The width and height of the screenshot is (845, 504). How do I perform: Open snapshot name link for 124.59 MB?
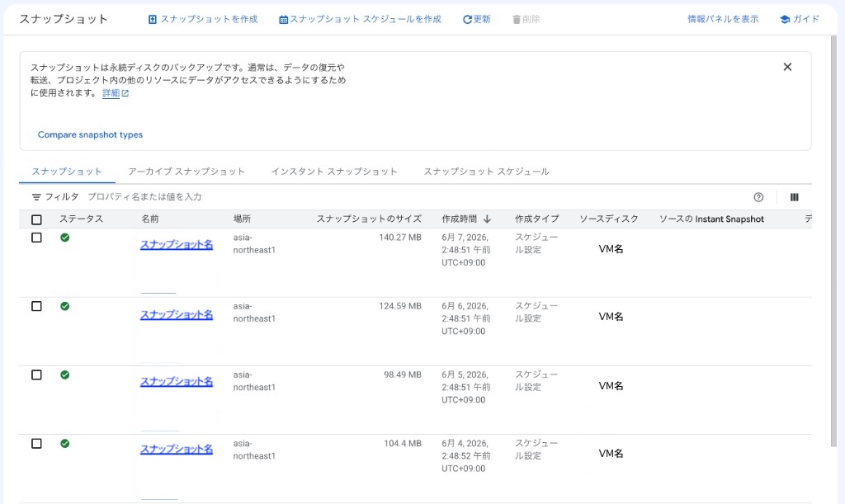click(177, 314)
